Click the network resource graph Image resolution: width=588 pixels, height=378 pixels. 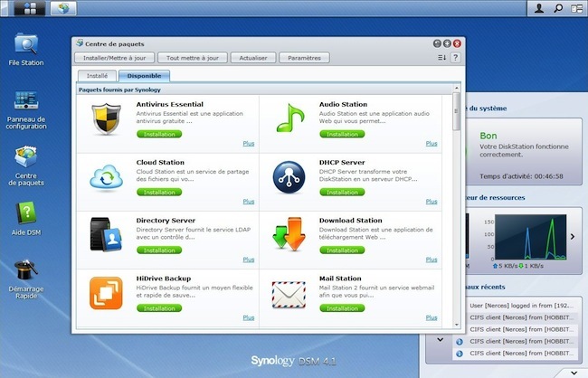pyautogui.click(x=531, y=237)
